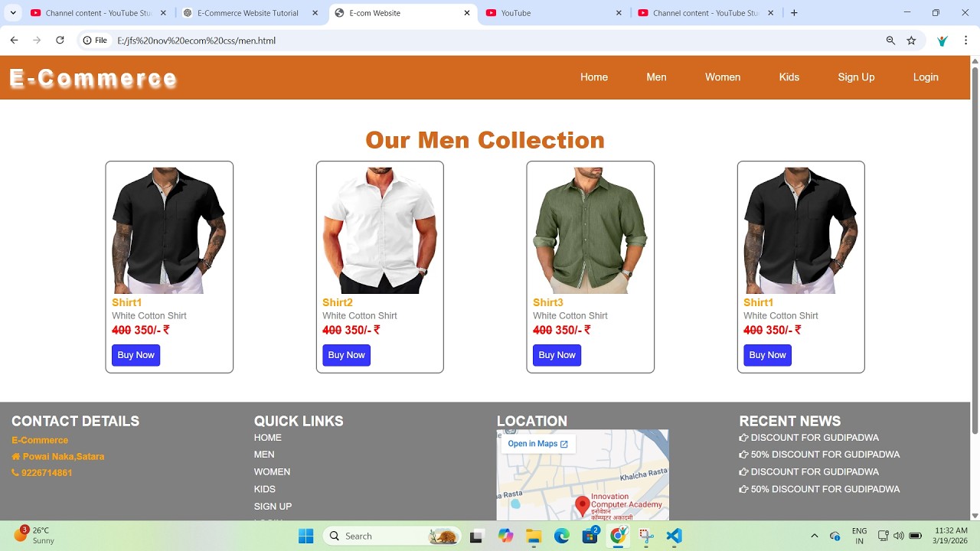980x551 pixels.
Task: Click the Shirt3 product title
Action: tap(548, 302)
